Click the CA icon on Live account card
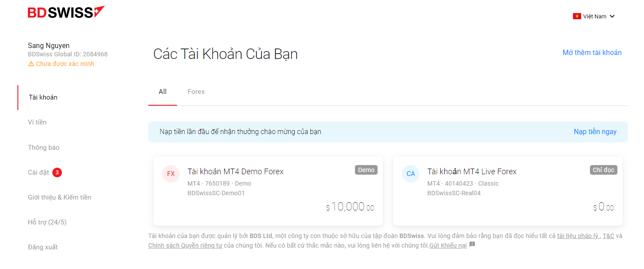This screenshot has width=644, height=269. coord(411,174)
